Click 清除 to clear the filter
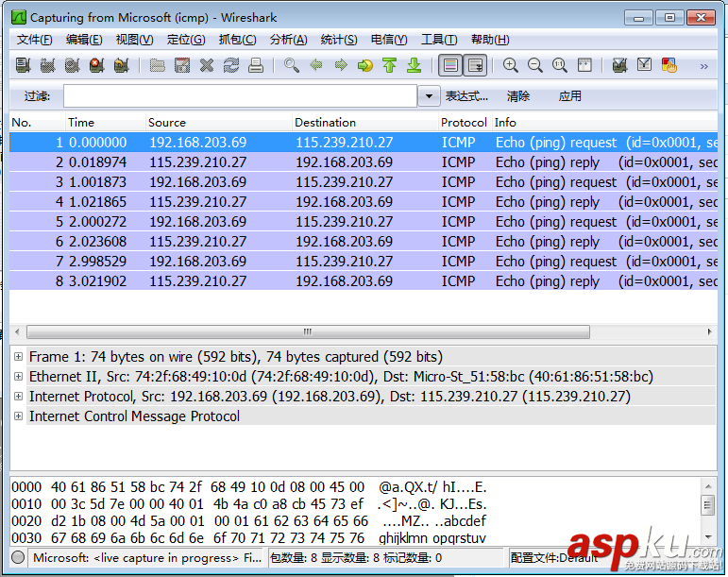This screenshot has height=577, width=728. tap(518, 96)
